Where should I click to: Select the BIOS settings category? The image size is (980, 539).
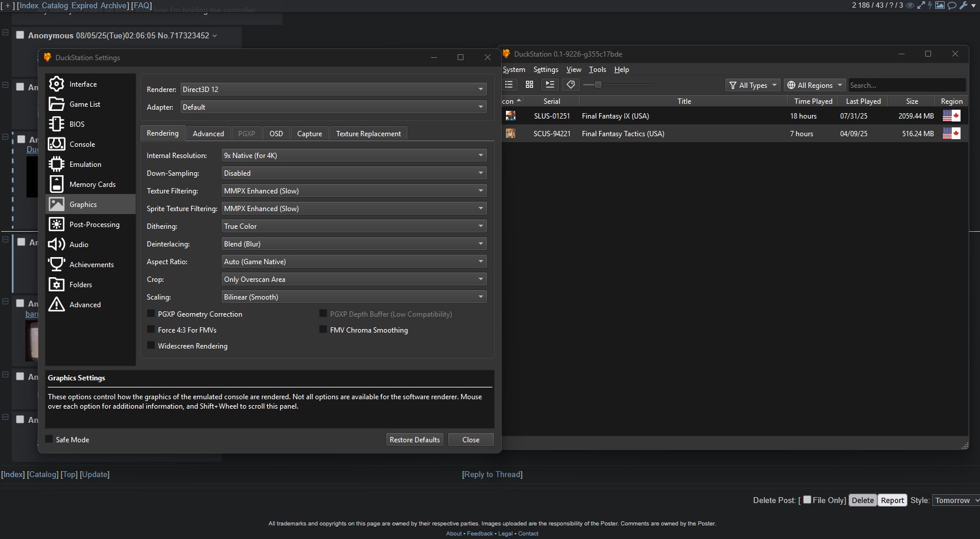click(x=90, y=124)
